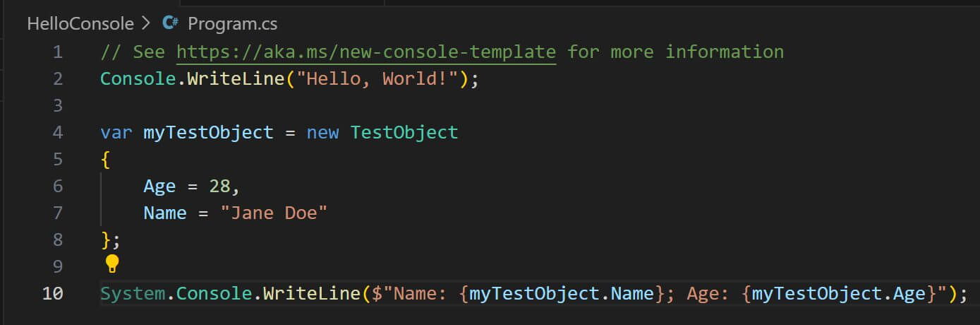
Task: Click line number 10 in the gutter
Action: tap(52, 293)
